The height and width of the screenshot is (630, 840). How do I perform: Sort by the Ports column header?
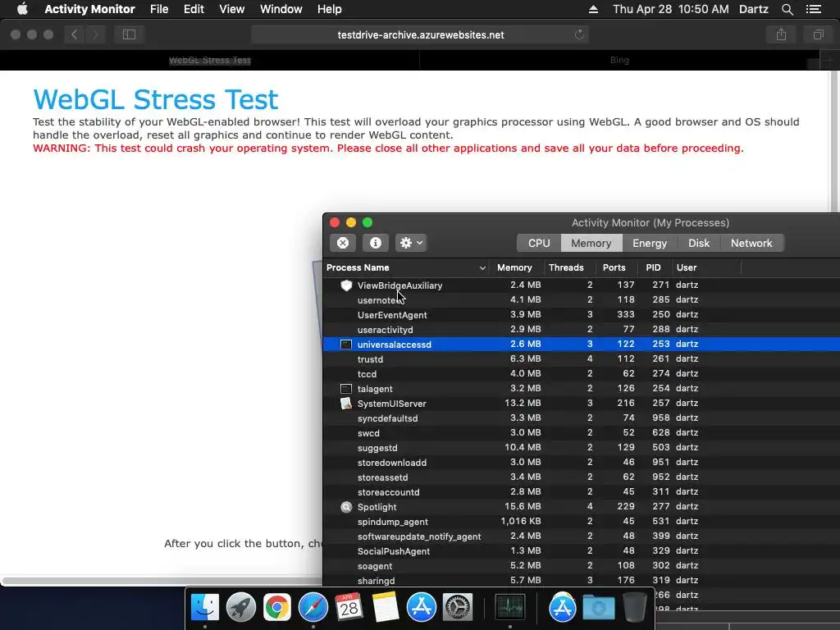(614, 267)
